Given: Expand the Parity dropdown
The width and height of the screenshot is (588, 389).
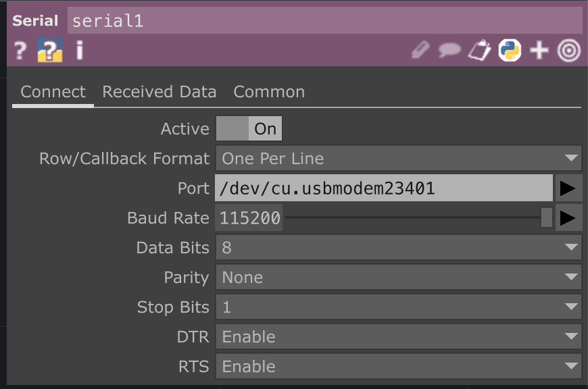Looking at the screenshot, I should (398, 278).
